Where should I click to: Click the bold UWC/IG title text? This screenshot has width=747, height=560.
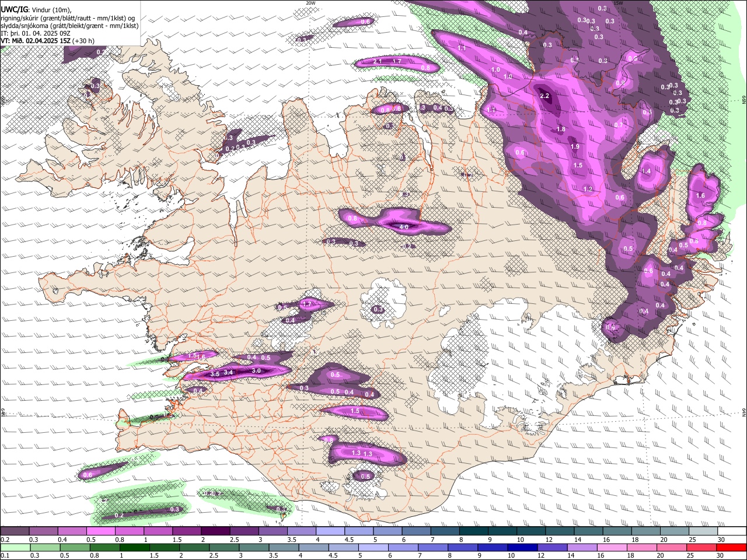(14, 10)
